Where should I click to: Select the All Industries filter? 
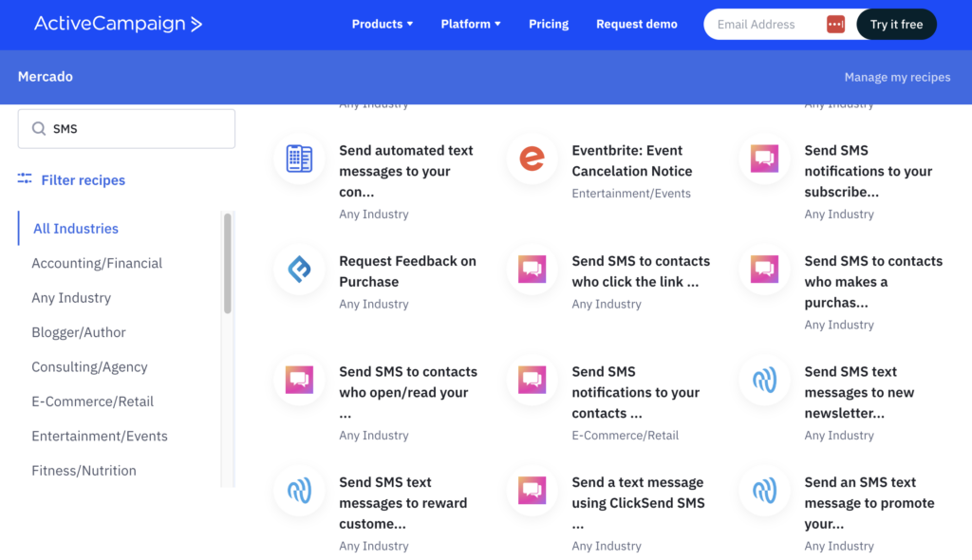point(76,228)
